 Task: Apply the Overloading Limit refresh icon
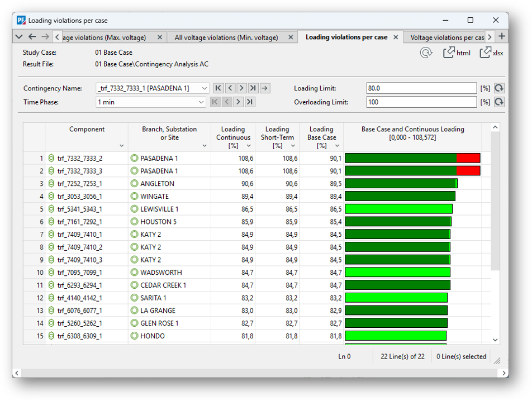(498, 102)
